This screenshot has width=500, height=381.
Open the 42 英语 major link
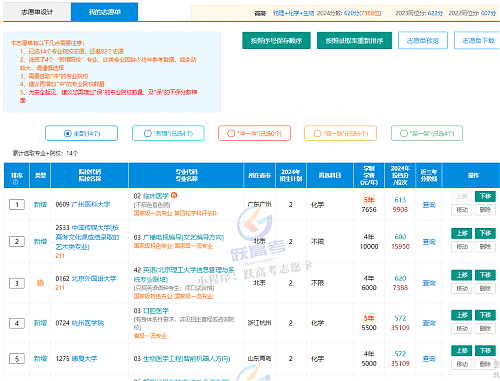184,274
